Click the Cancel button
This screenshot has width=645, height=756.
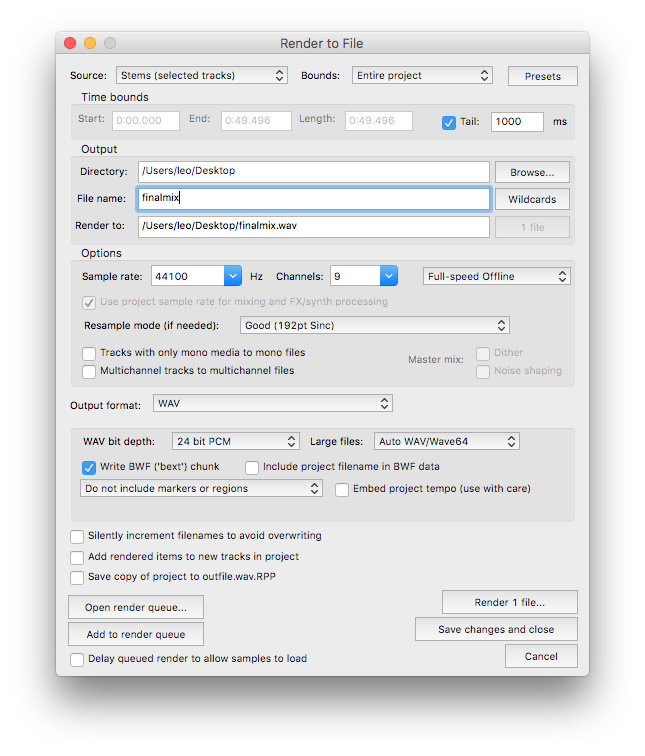tap(541, 656)
